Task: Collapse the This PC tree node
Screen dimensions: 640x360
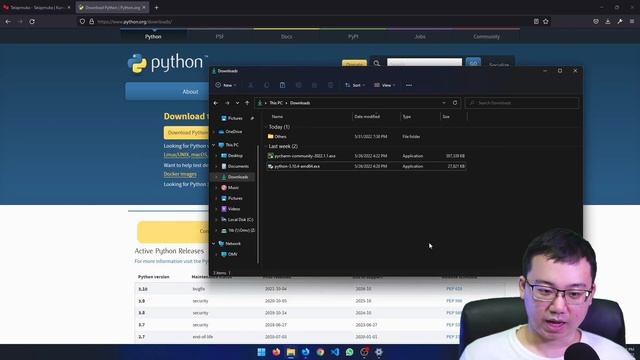Action: click(213, 145)
